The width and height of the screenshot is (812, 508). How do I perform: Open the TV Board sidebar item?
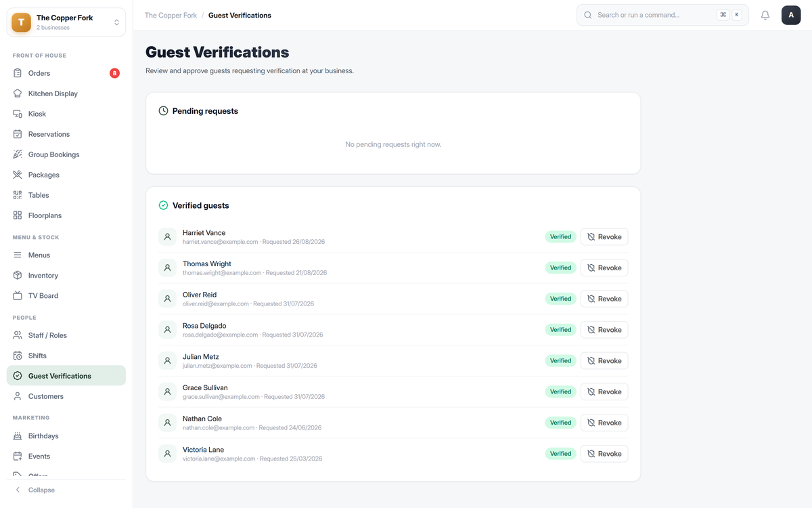pyautogui.click(x=66, y=296)
